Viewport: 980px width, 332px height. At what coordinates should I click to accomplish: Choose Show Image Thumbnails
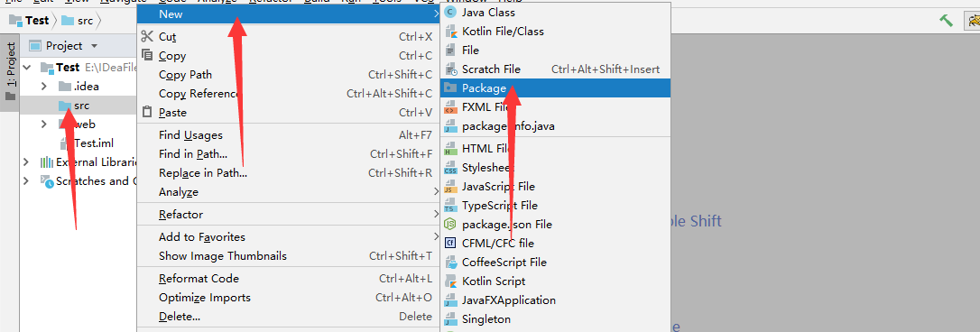click(x=289, y=255)
